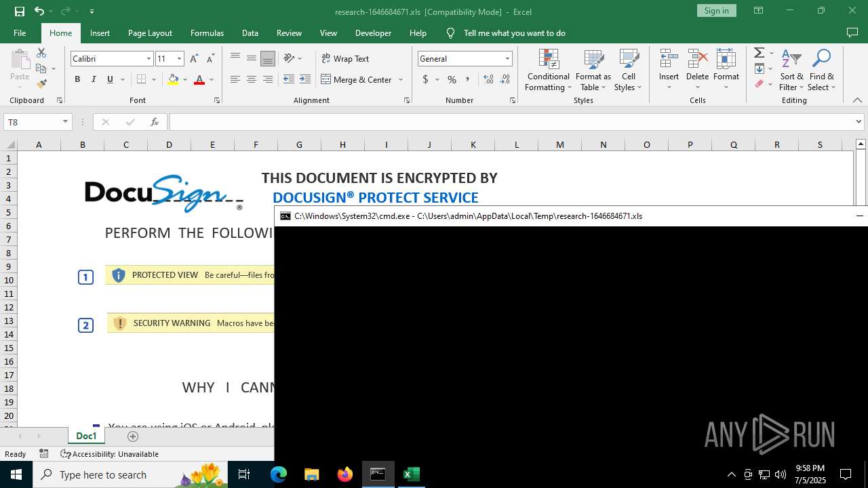Screen dimensions: 868x488
Task: Insert cells using the Insert icon
Action: click(669, 70)
